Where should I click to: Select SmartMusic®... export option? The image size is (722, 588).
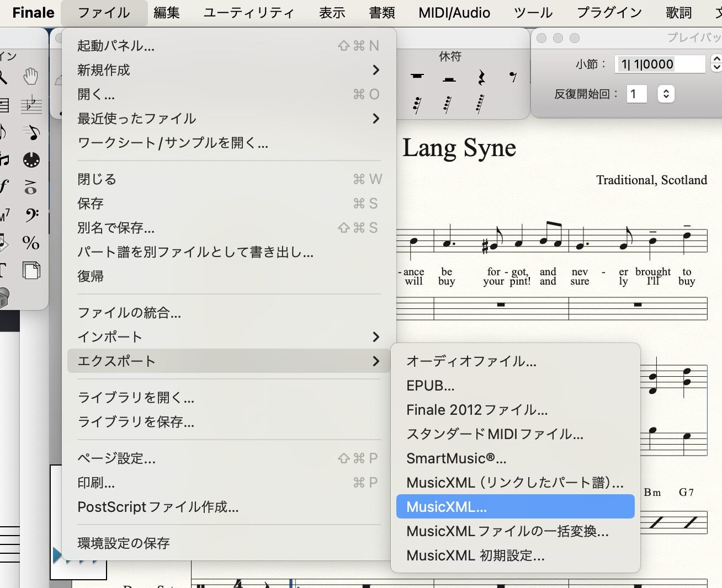(516, 458)
